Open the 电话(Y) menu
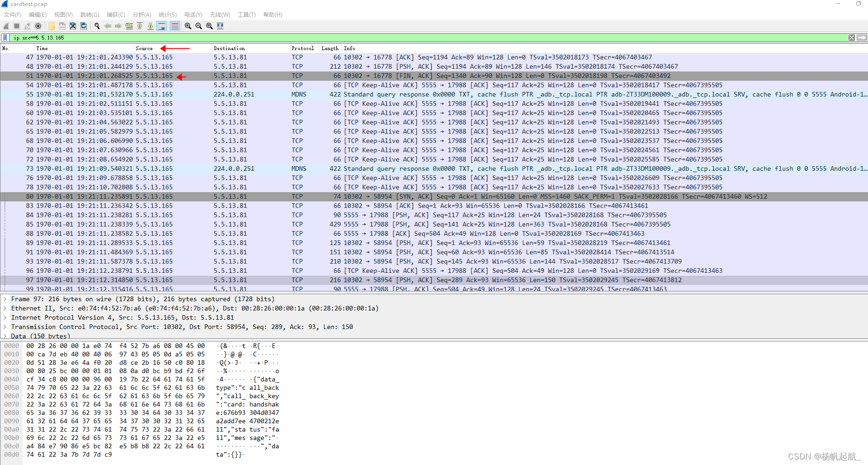The height and width of the screenshot is (465, 868). coord(193,15)
